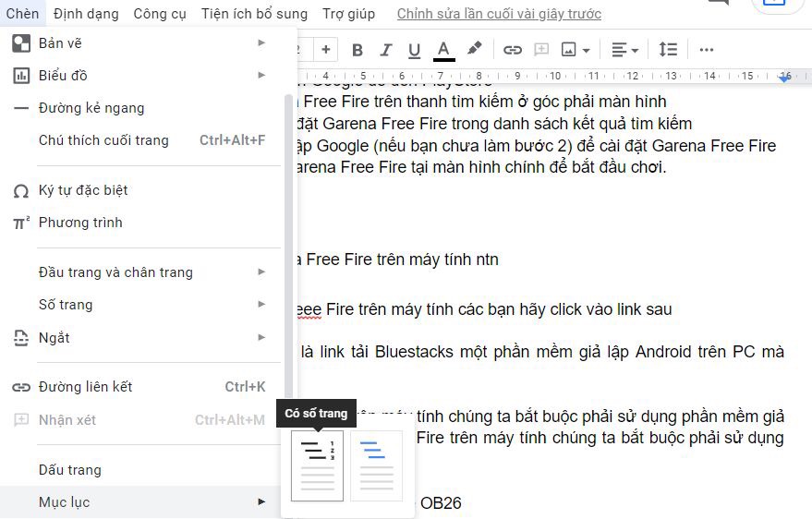The width and height of the screenshot is (812, 519).
Task: Open the Công cụ menu
Action: click(x=160, y=14)
